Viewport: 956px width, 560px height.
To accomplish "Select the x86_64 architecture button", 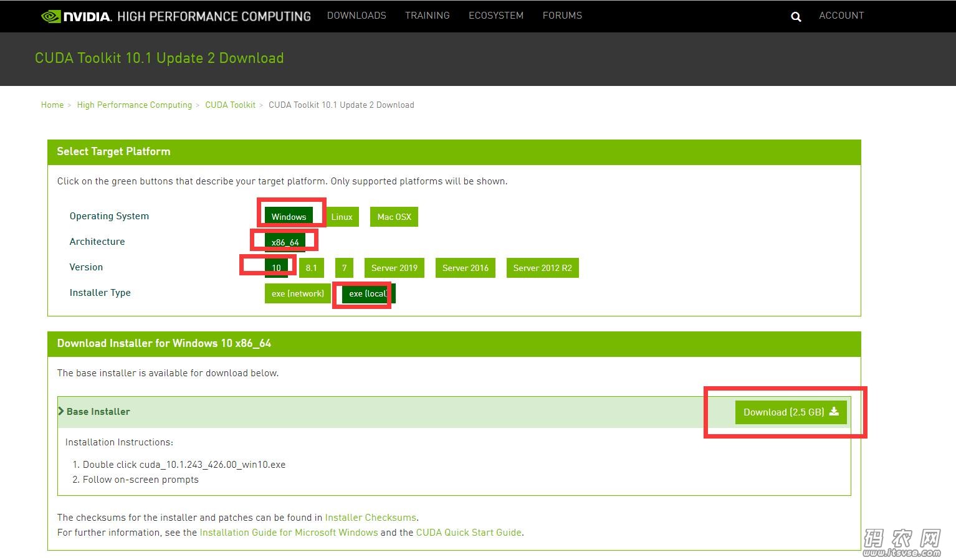I will pyautogui.click(x=285, y=242).
